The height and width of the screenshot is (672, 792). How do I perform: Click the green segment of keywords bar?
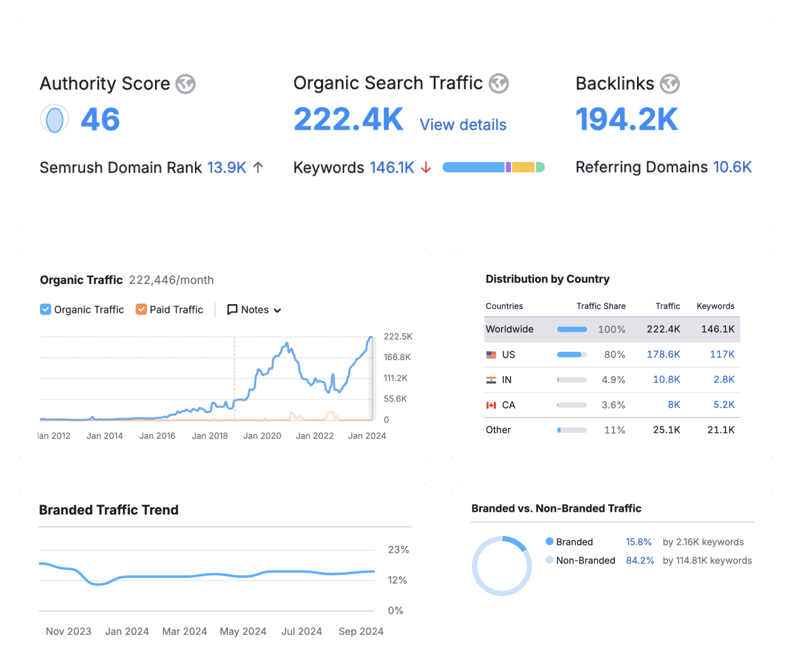[x=540, y=167]
